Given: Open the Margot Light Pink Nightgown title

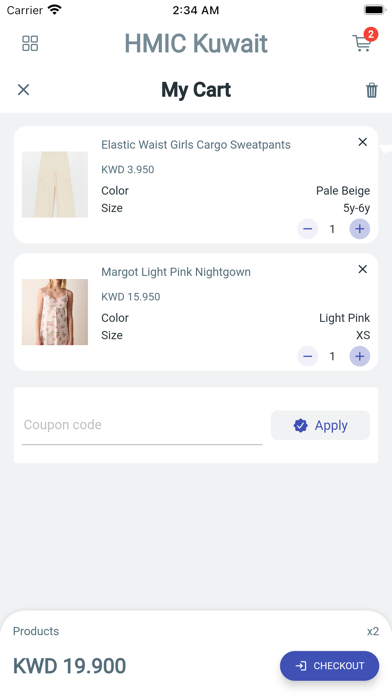Looking at the screenshot, I should (176, 272).
